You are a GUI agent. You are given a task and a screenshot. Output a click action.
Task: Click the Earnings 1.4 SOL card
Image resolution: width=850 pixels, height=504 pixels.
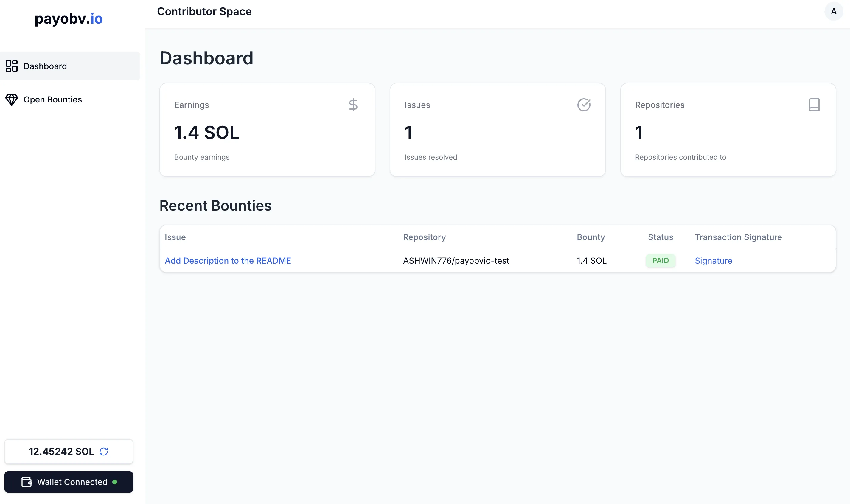[x=267, y=130]
